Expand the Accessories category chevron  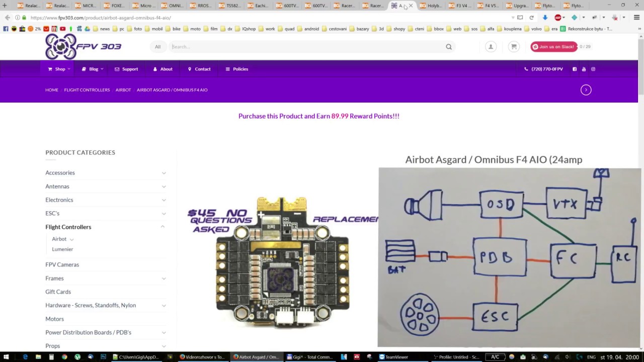(x=164, y=173)
